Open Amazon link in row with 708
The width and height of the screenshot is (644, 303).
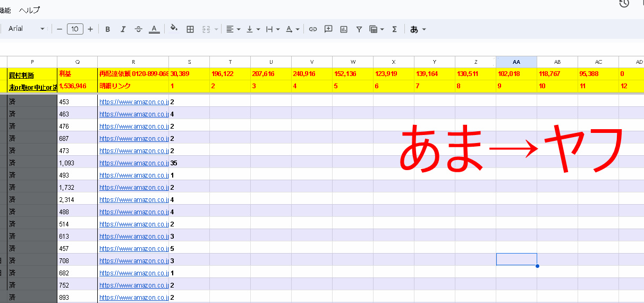[x=133, y=260]
